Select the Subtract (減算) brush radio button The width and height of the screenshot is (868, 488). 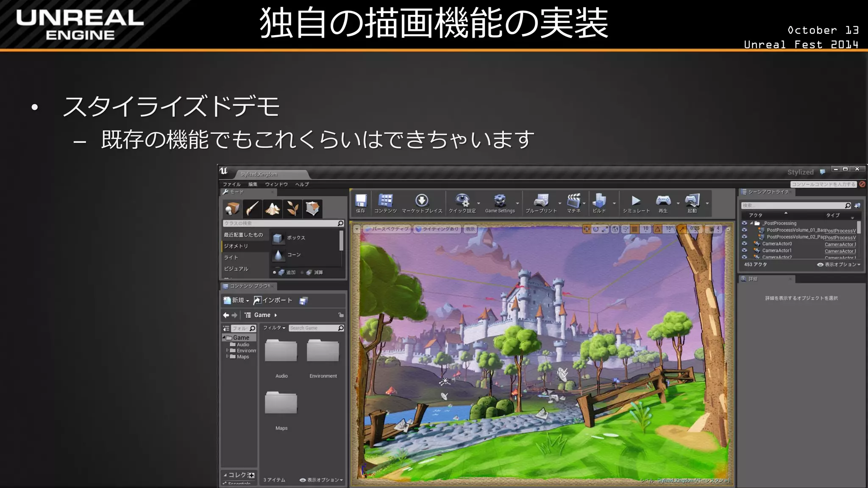pos(302,272)
